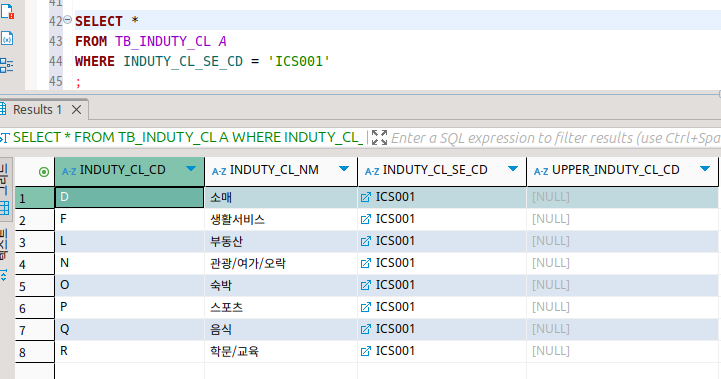Click the expand filter panel icon
Screen dimensions: 721x379
click(x=379, y=137)
